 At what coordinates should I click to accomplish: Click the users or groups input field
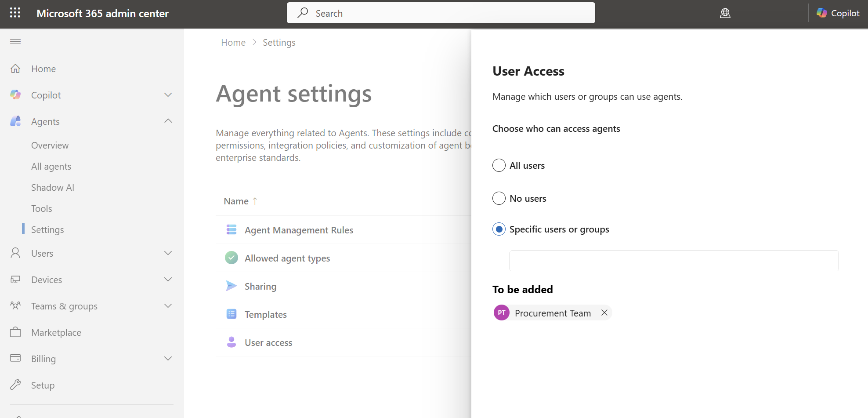point(674,261)
